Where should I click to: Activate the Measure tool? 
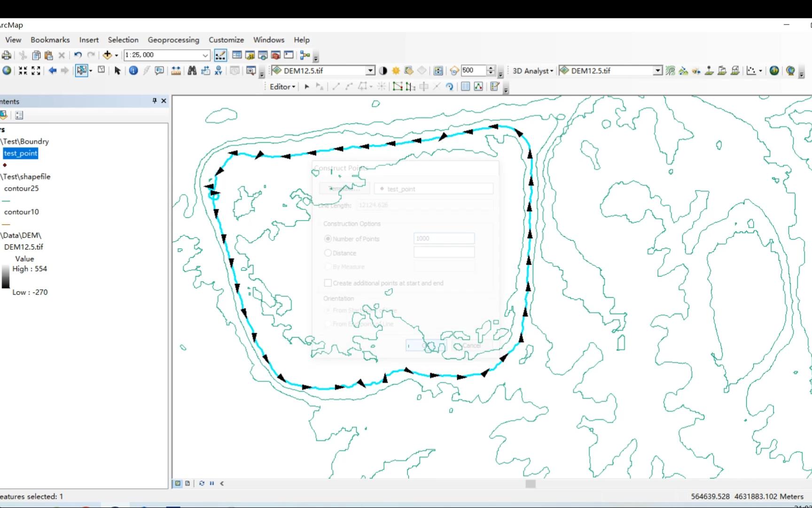click(x=176, y=71)
